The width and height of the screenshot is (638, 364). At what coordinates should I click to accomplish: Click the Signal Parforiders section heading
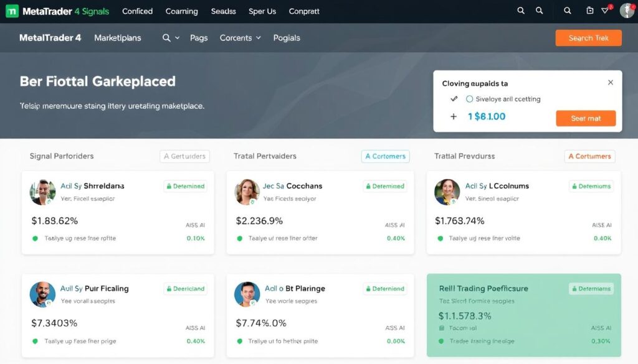click(62, 156)
